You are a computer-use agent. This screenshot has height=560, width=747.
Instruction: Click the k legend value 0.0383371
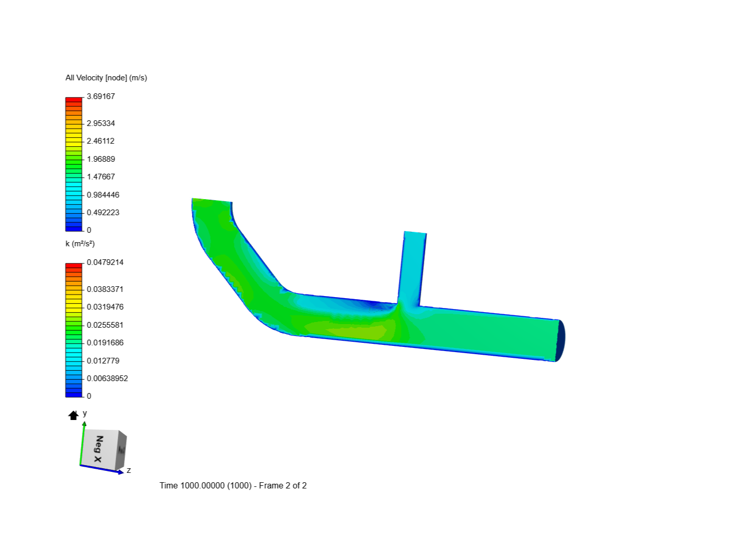(105, 289)
